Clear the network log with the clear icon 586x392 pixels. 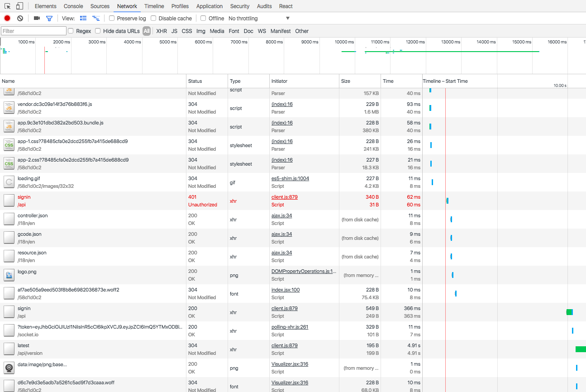click(20, 18)
